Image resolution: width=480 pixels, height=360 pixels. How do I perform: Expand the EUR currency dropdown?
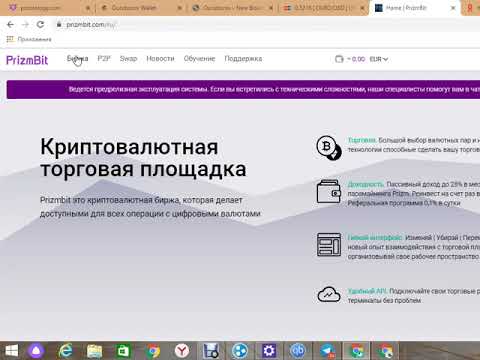(x=379, y=59)
